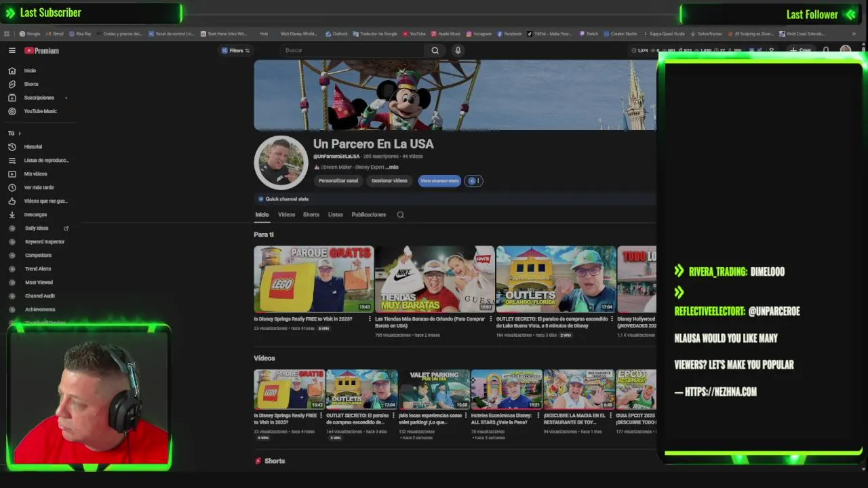This screenshot has width=868, height=488.
Task: Open Valet Parking video thumbnail
Action: click(x=434, y=389)
